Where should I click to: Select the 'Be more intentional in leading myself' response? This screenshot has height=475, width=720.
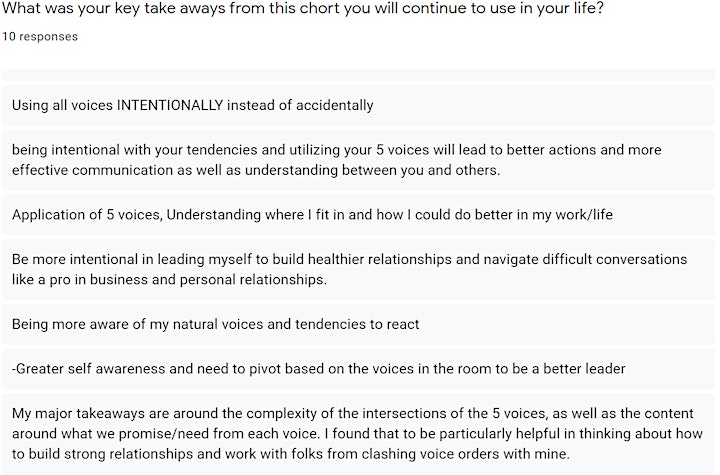click(x=358, y=270)
